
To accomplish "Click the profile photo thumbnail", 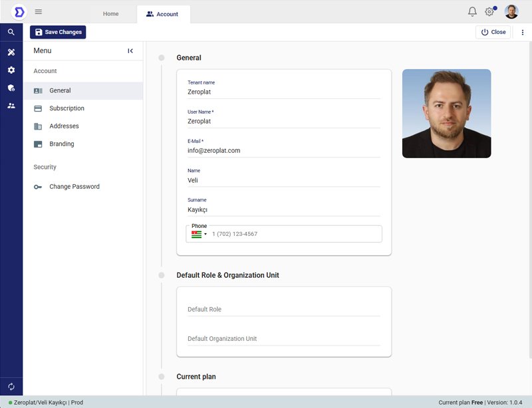I will point(446,114).
